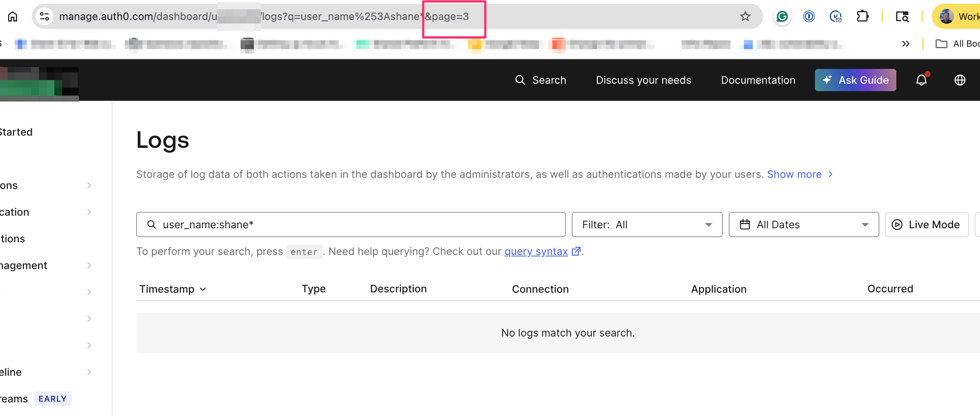980x415 pixels.
Task: Click the site information icon in address bar
Action: 44,16
